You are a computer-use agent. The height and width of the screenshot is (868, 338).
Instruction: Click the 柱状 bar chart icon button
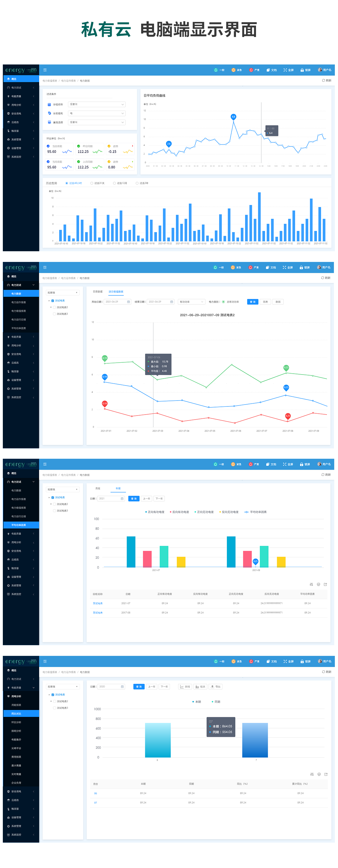point(200,687)
